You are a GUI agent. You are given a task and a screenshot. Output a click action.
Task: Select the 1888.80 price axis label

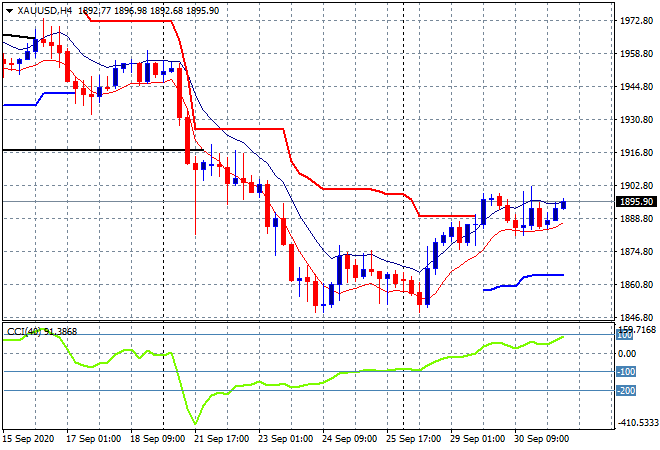(637, 218)
